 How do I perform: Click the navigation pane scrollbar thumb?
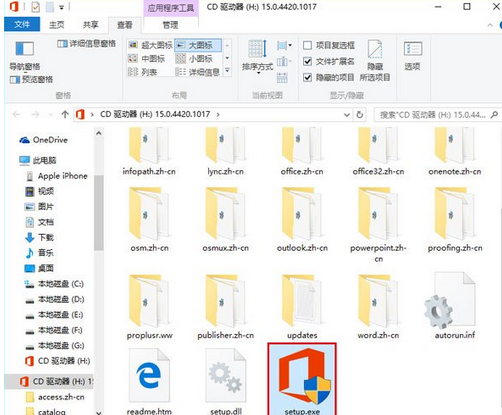pyautogui.click(x=99, y=213)
